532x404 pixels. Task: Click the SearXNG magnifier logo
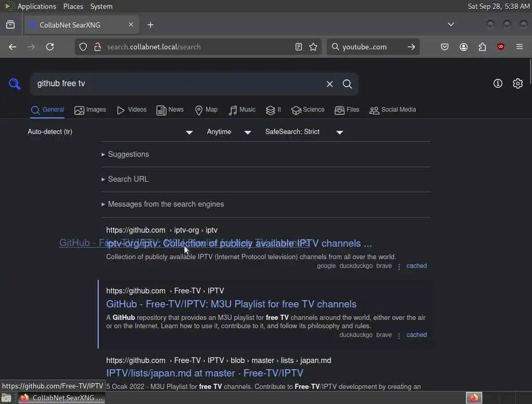point(15,84)
